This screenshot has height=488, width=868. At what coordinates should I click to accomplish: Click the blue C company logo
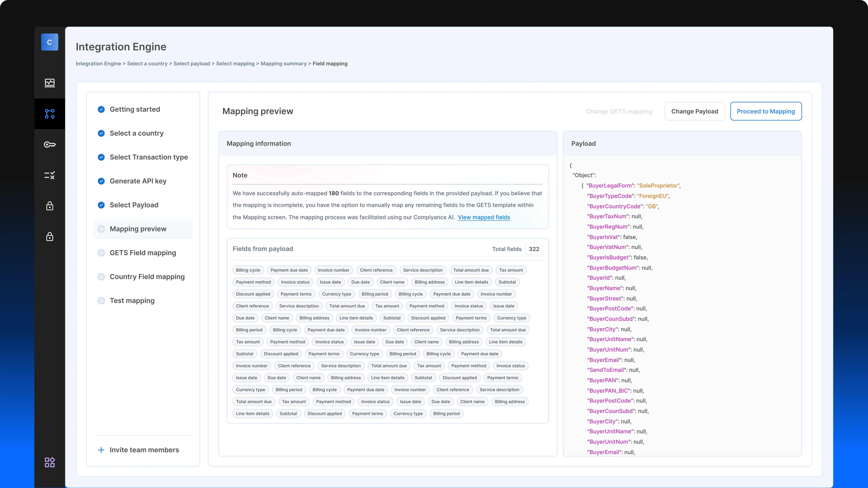(50, 42)
